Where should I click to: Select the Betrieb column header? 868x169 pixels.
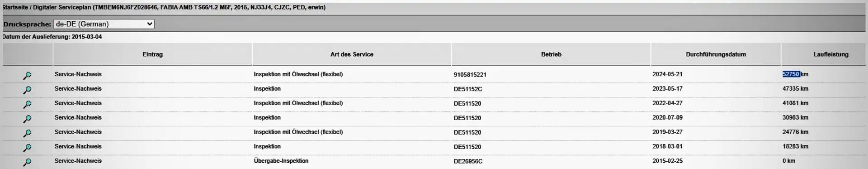[x=551, y=54]
